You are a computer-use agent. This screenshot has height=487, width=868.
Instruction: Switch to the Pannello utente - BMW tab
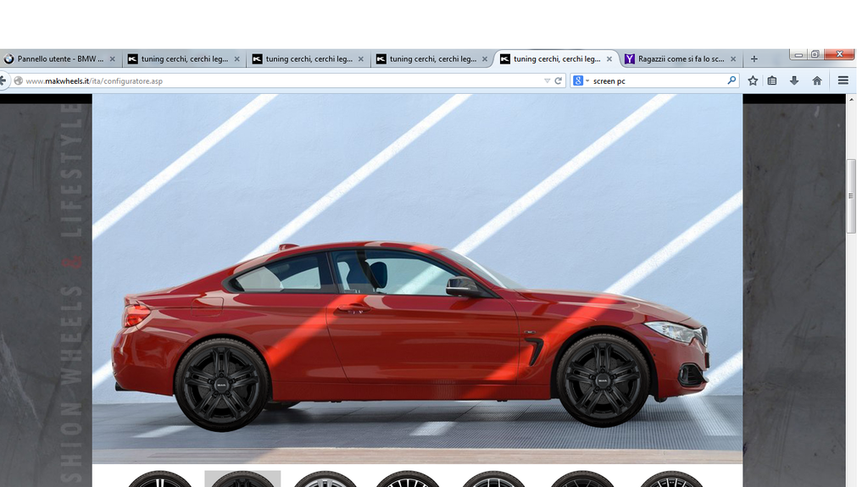coord(55,59)
